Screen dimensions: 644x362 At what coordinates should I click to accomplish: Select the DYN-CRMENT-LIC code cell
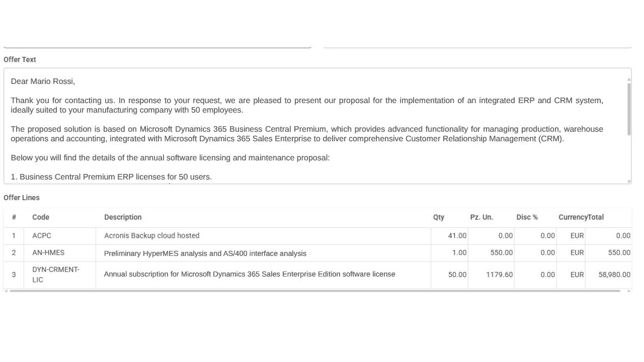(60, 275)
